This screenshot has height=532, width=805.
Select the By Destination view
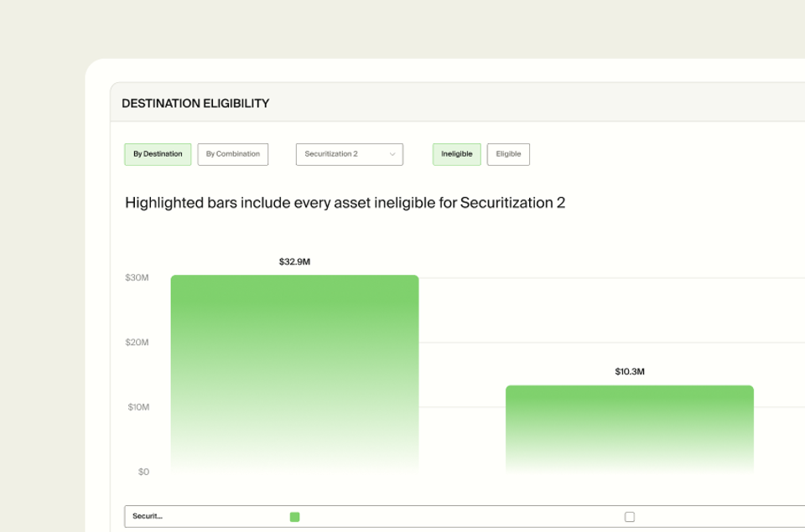click(158, 154)
